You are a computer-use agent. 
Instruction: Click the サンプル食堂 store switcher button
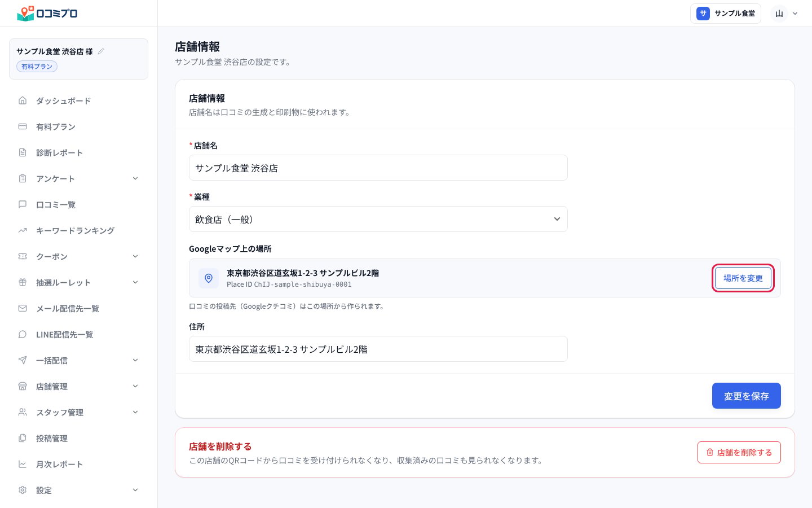tap(726, 14)
